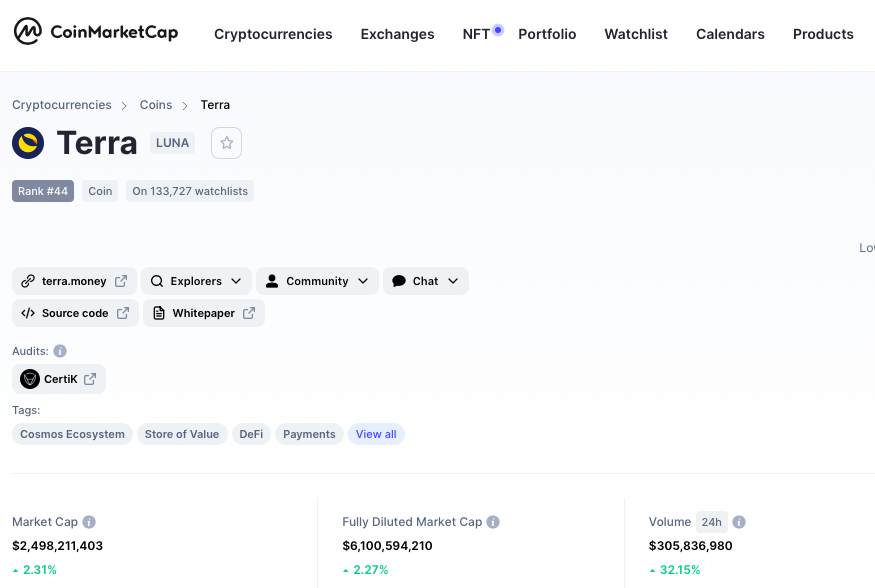Click the code brackets icon in Source code
875x588 pixels.
28,313
